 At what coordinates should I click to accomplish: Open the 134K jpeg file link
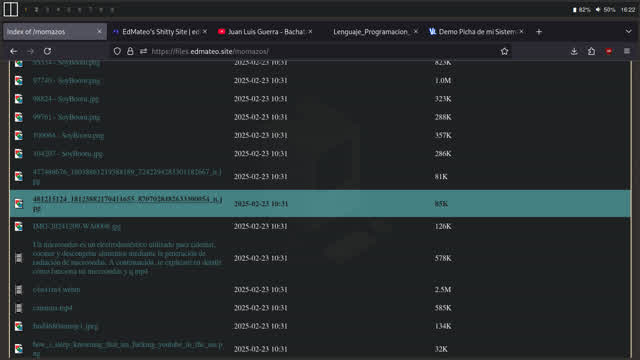tap(65, 326)
